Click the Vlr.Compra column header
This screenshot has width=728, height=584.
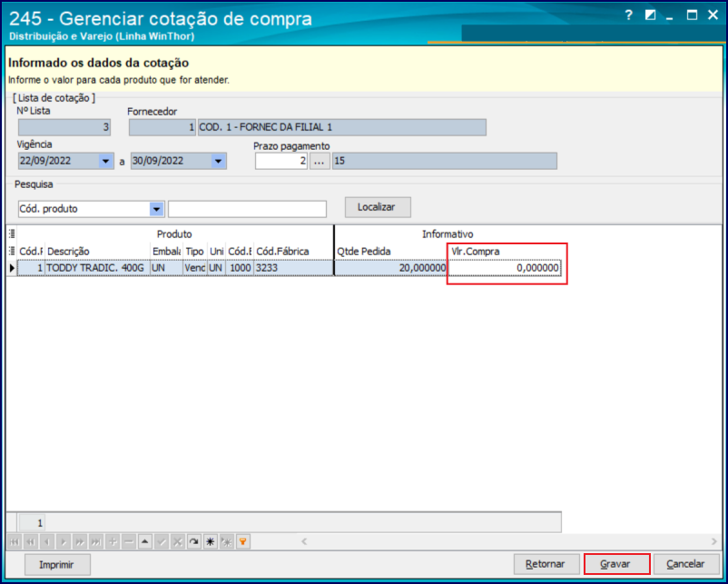tap(505, 252)
